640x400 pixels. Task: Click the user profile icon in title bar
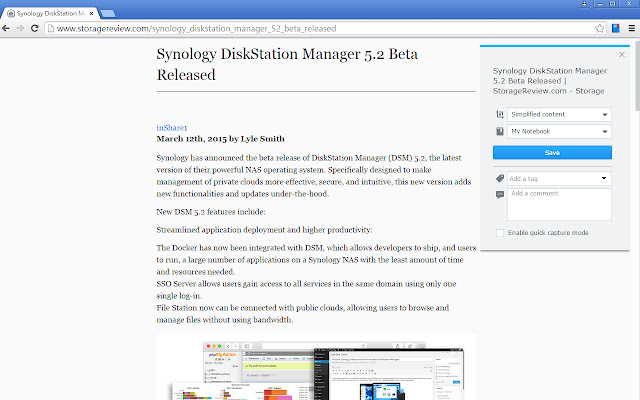click(584, 4)
